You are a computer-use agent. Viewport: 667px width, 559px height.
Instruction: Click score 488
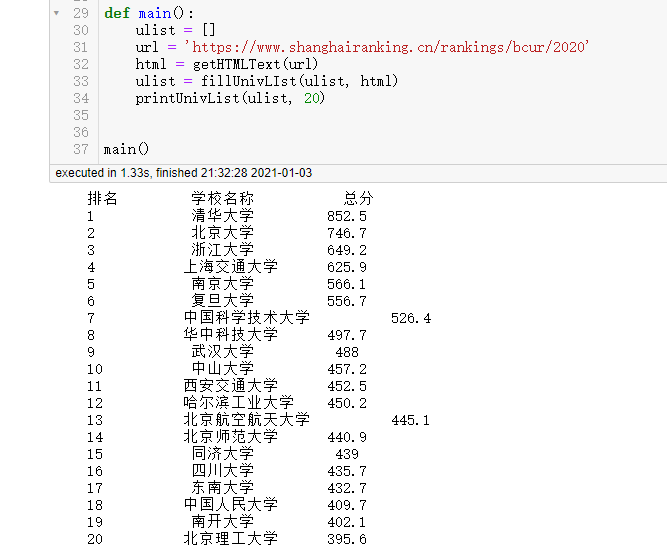(347, 352)
